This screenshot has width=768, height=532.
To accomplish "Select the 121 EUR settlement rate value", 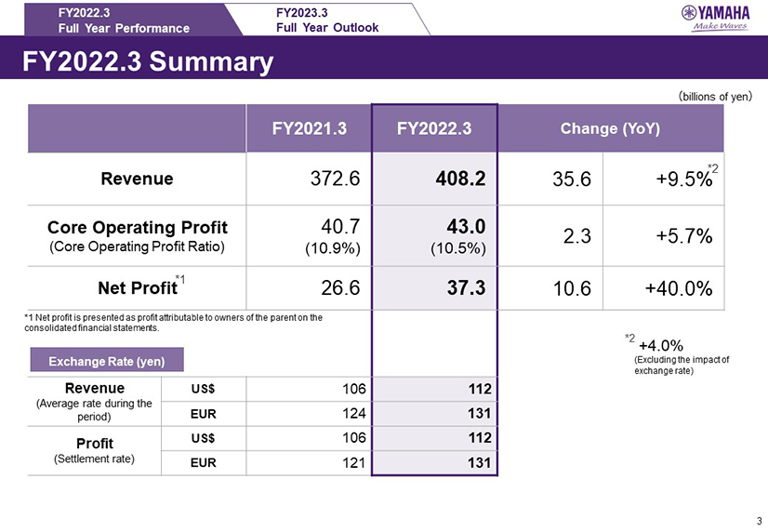I will pos(354,460).
